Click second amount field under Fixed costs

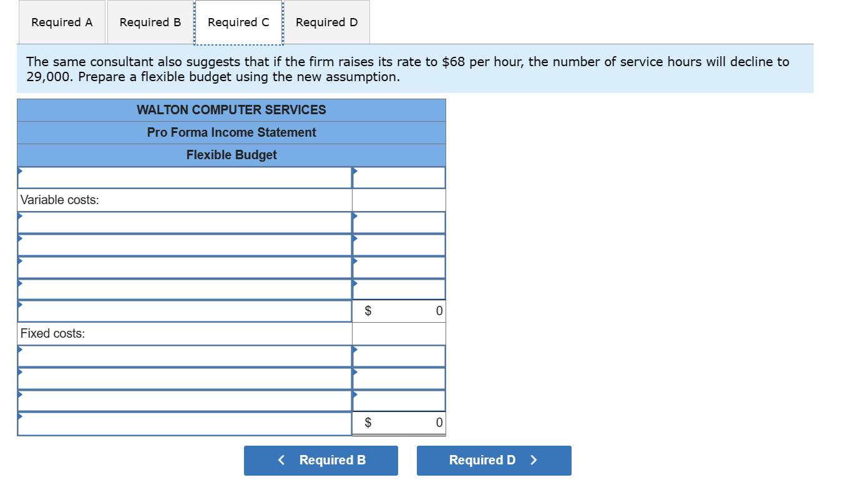tap(399, 378)
